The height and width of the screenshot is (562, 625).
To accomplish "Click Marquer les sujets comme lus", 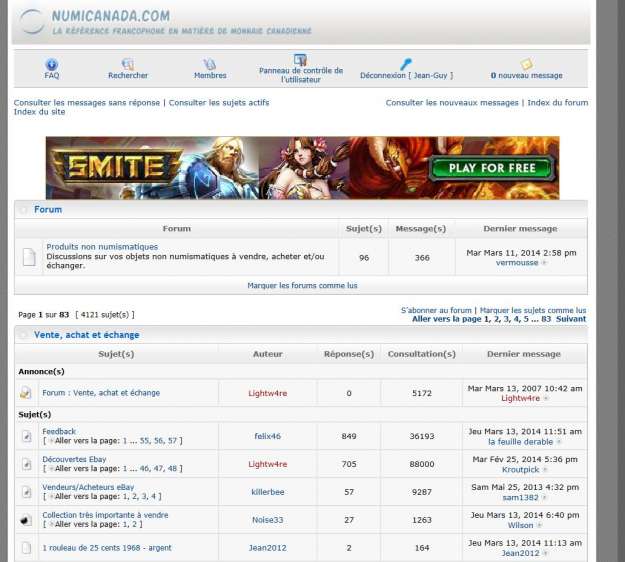I will pyautogui.click(x=533, y=310).
